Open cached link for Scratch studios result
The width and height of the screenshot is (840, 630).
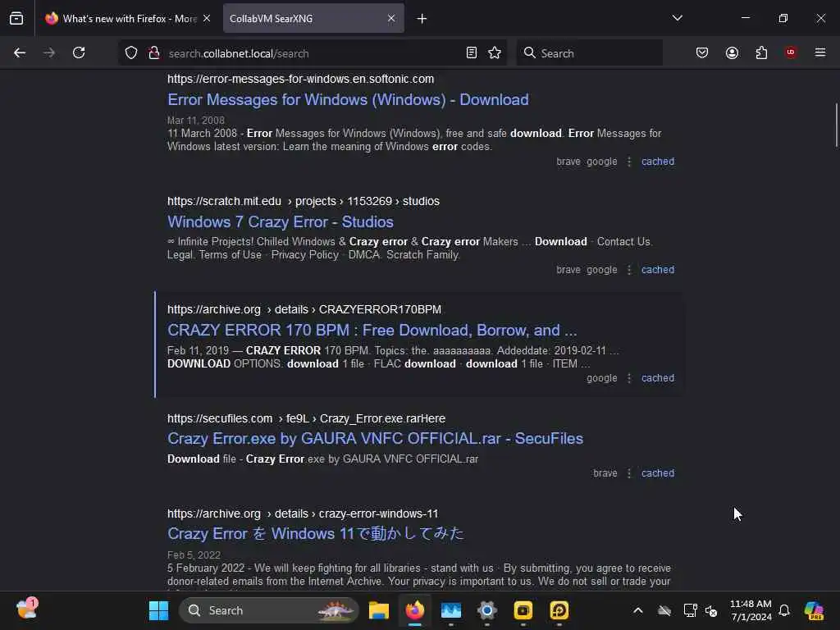tap(658, 269)
